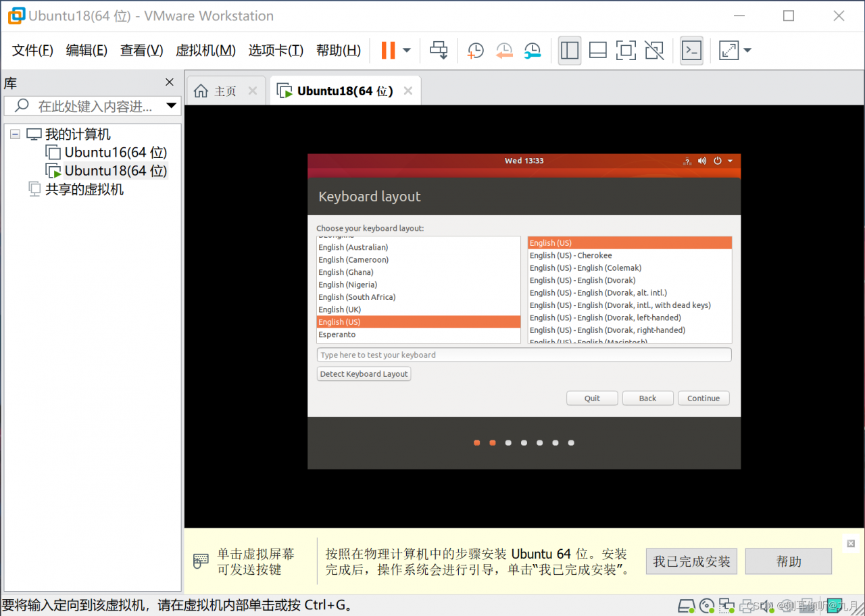Collapse the 我的计算机 tree node

click(15, 134)
